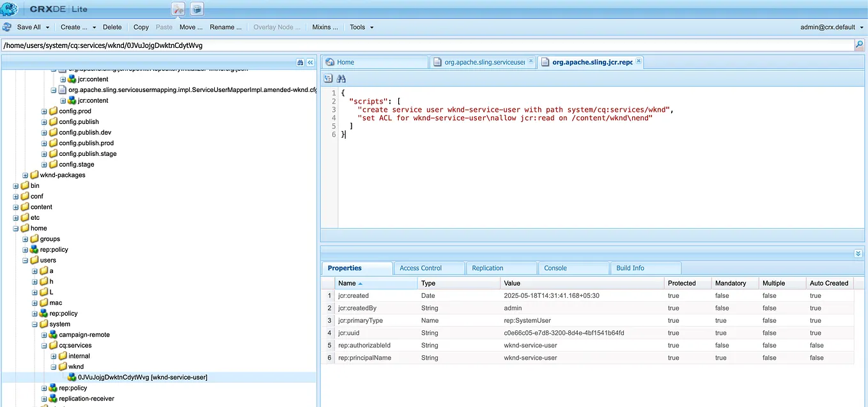Click the Delete toolbar button

(x=112, y=27)
